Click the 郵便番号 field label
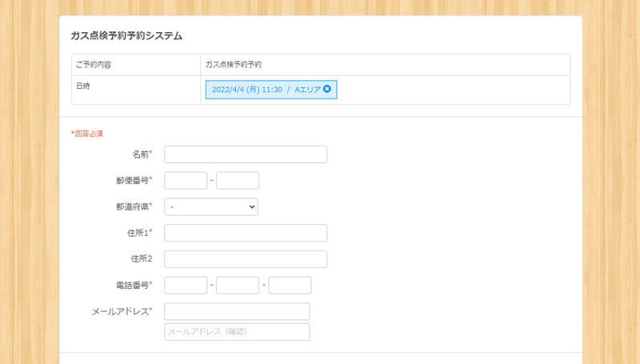The height and width of the screenshot is (364, 640). [x=134, y=180]
